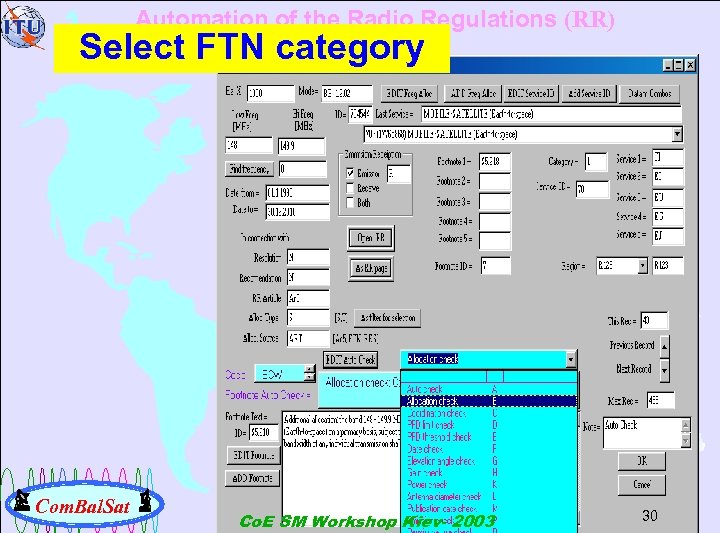Click Note box scroll down arrow
Image resolution: width=720 pixels, height=533 pixels.
[686, 441]
